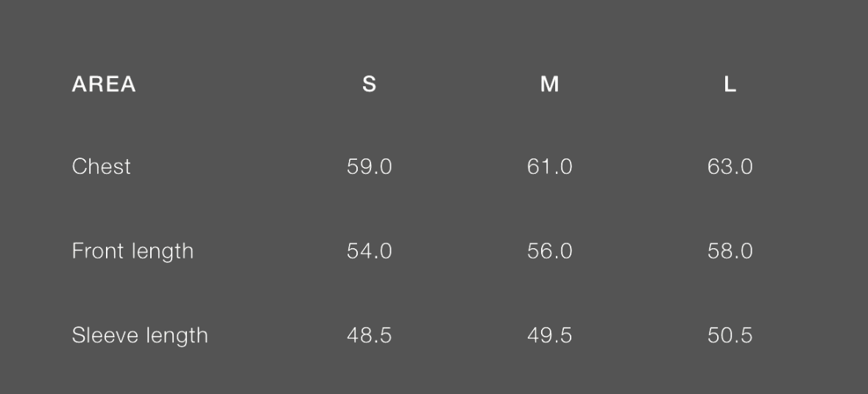
Task: Select the L size column header
Action: [x=730, y=85]
